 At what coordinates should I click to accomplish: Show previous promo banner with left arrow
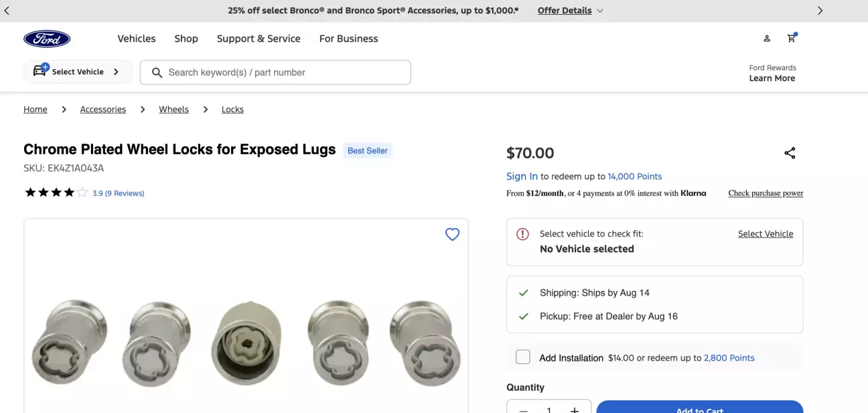pos(7,11)
